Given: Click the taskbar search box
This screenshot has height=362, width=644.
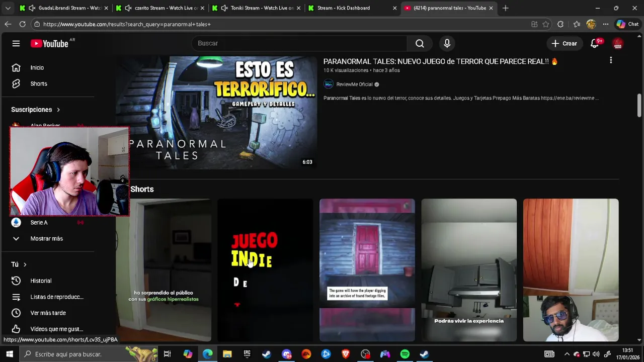Looking at the screenshot, I should [x=88, y=354].
